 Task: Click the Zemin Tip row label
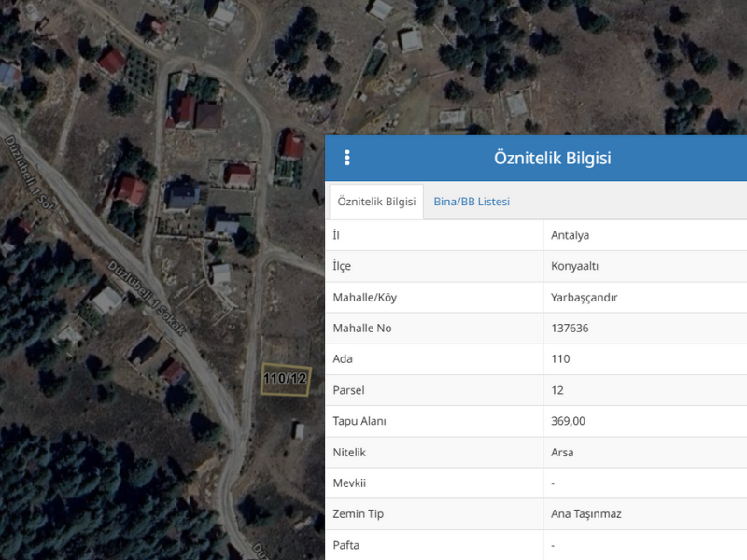[x=358, y=513]
